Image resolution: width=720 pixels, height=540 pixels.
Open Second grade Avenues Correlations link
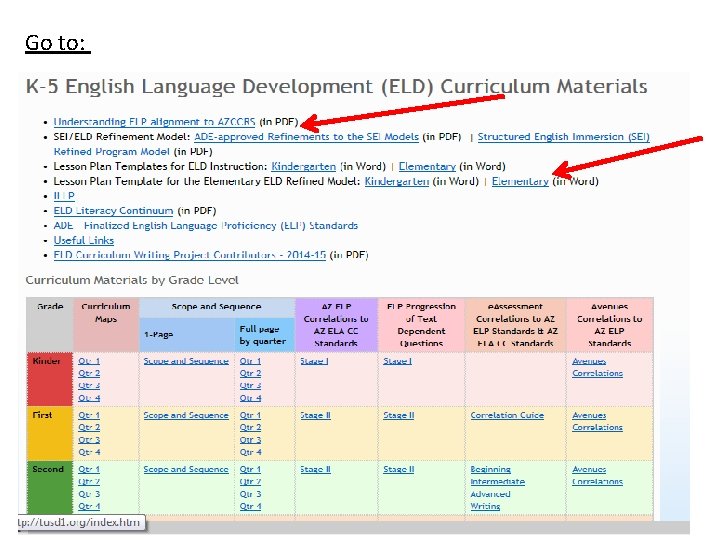click(x=597, y=476)
